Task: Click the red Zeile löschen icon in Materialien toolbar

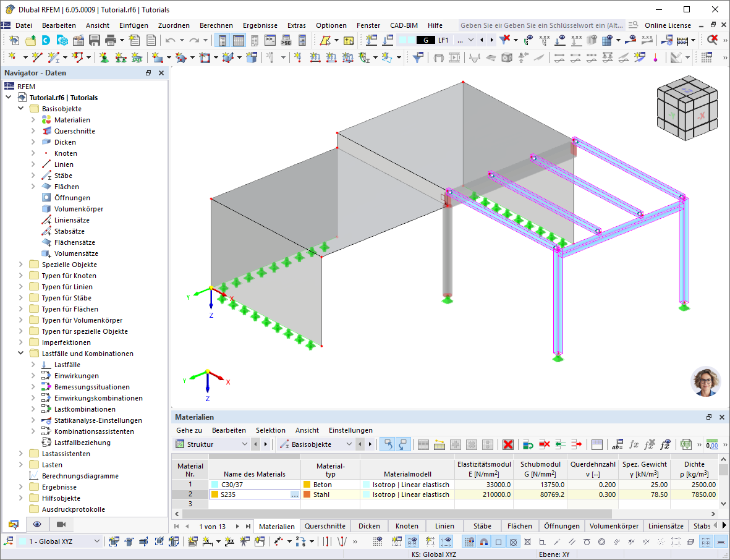Action: coord(545,444)
